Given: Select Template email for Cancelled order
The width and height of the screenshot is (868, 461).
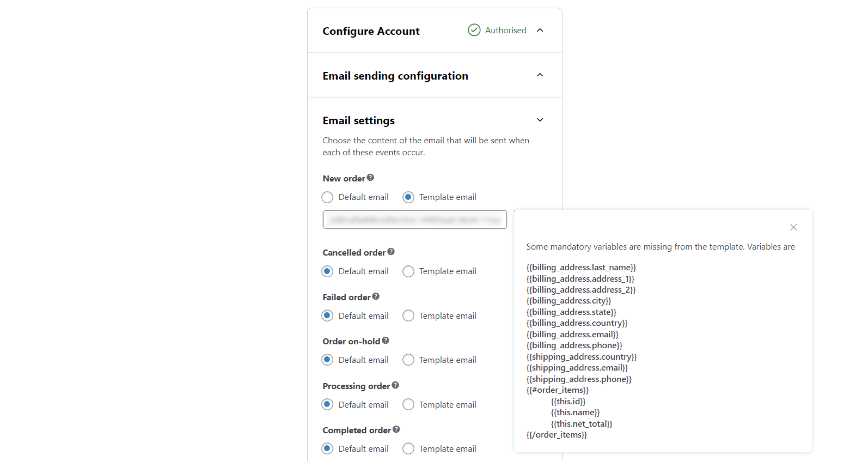Looking at the screenshot, I should tap(408, 271).
